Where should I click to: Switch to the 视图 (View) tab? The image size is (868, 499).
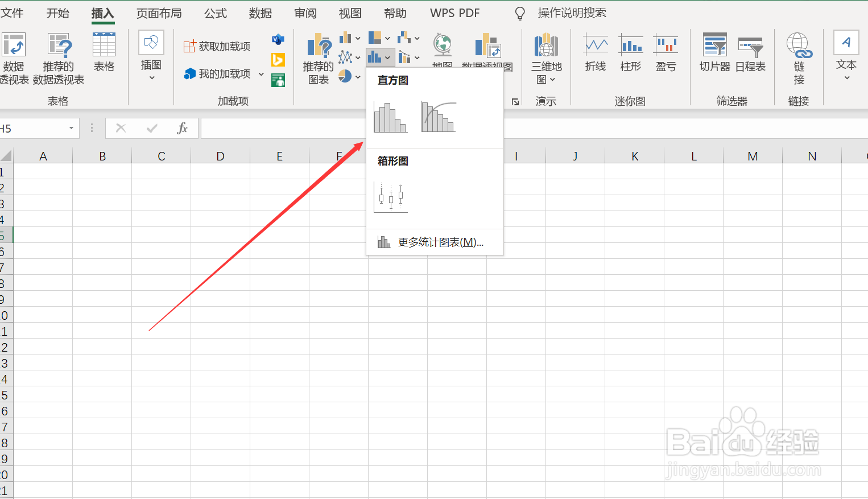click(x=350, y=13)
